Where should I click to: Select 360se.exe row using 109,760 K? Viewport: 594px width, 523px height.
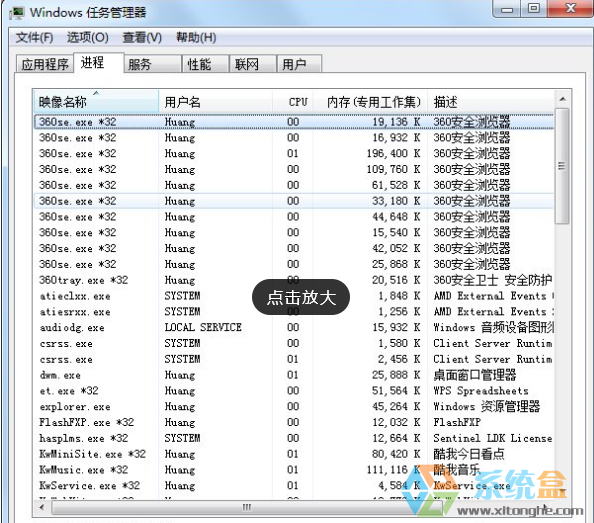[294, 169]
